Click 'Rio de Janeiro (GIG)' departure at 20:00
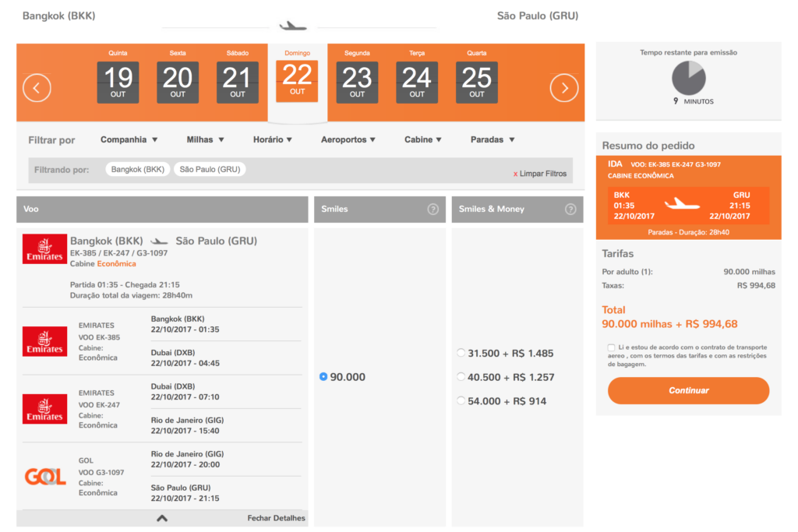798x532 pixels. point(187,454)
